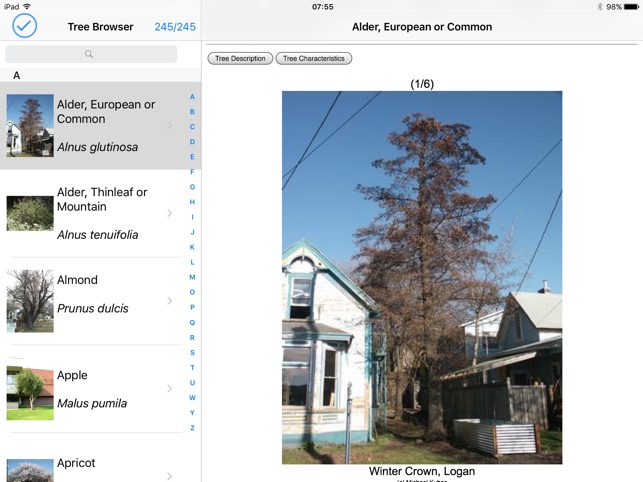Image resolution: width=643 pixels, height=482 pixels.
Task: Jump to index letter R
Action: point(192,338)
